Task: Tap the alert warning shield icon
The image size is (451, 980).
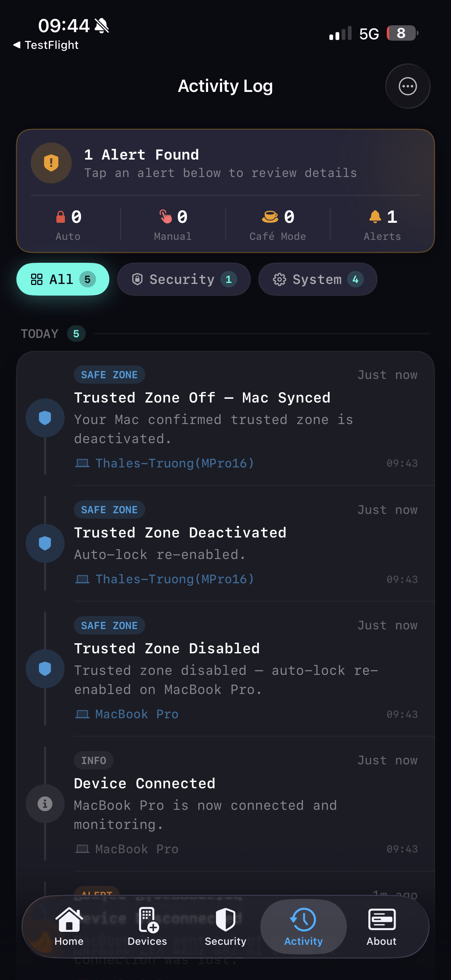Action: click(x=51, y=163)
